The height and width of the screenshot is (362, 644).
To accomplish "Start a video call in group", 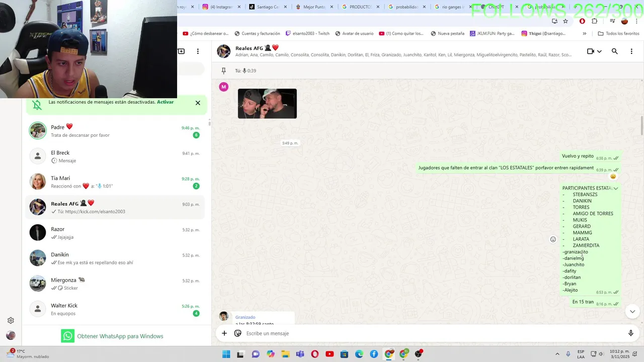I will click(591, 51).
